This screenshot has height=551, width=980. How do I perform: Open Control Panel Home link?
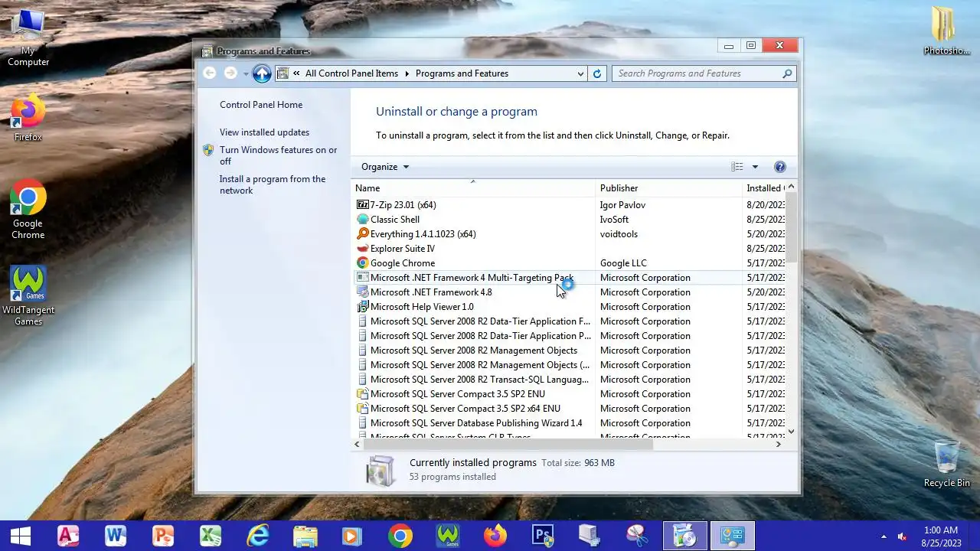(261, 105)
